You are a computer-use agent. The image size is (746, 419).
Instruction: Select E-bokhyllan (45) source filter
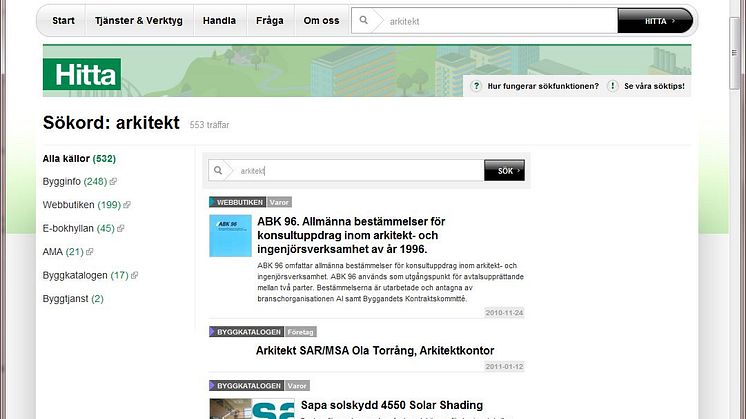pos(79,228)
